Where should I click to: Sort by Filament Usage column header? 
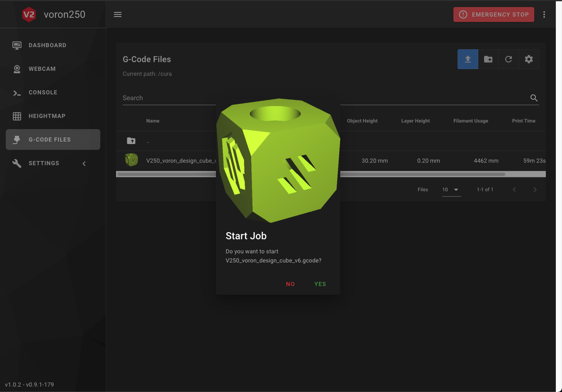pos(471,121)
